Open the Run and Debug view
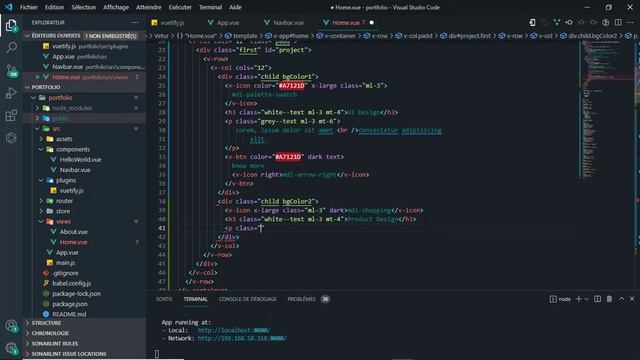 pyautogui.click(x=11, y=93)
